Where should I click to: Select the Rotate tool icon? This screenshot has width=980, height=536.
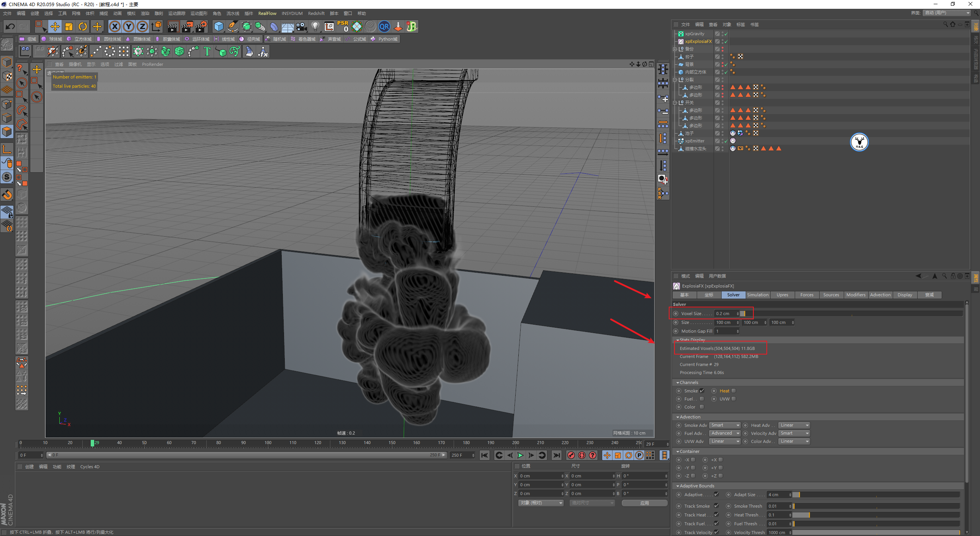pos(83,26)
